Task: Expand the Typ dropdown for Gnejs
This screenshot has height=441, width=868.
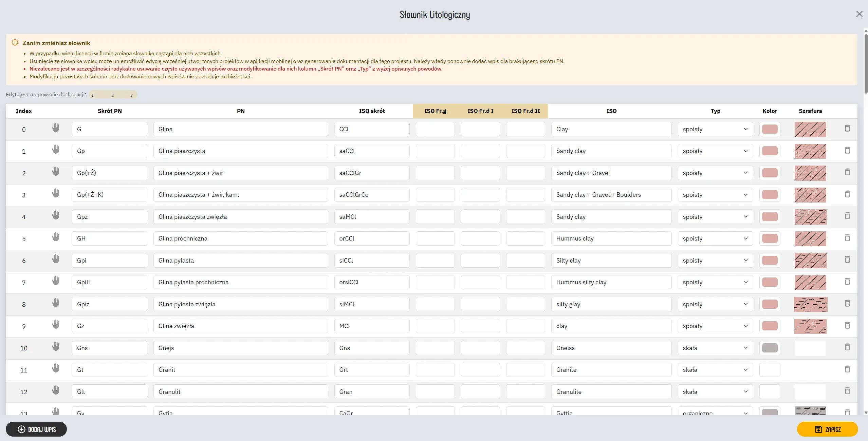Action: 715,348
